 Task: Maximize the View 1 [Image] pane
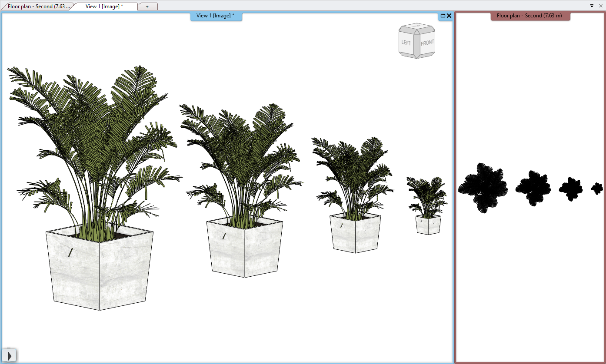[443, 16]
